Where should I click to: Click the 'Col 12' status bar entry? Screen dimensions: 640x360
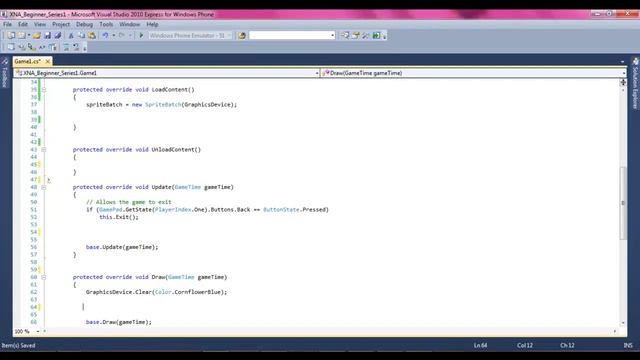tap(525, 345)
